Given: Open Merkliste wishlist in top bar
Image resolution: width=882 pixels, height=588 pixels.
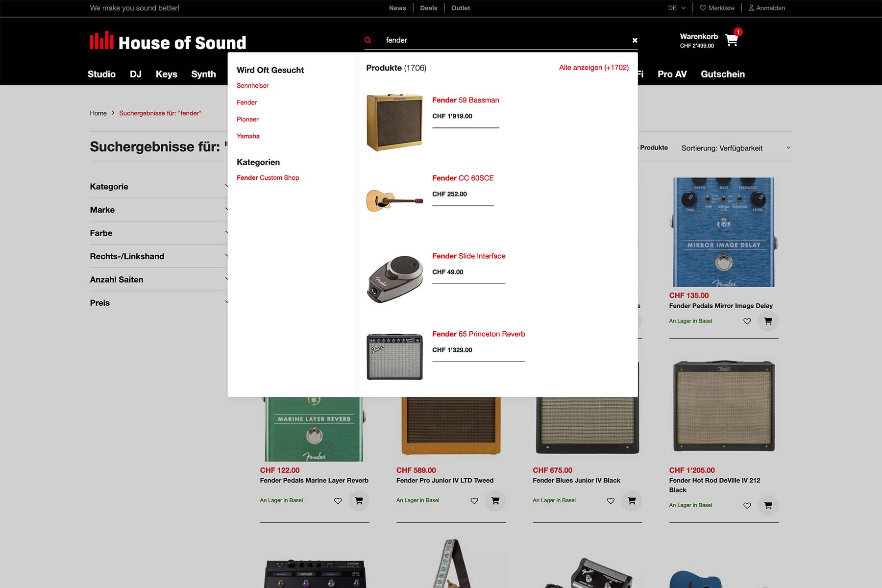Looking at the screenshot, I should (717, 8).
